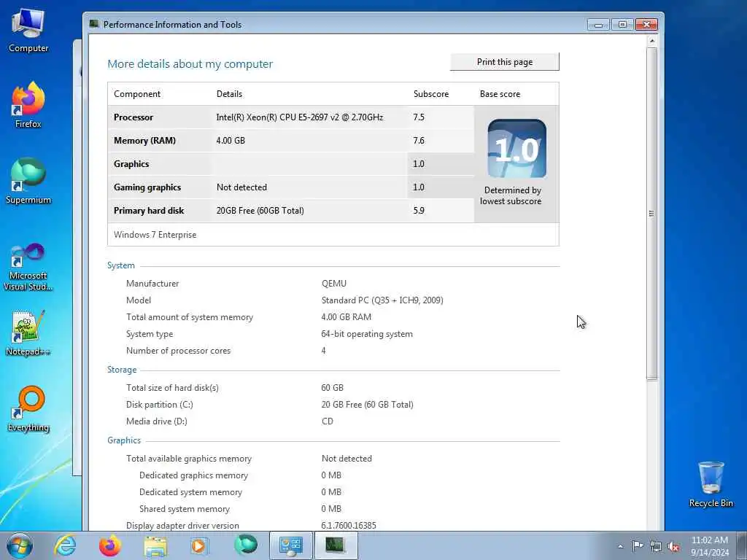Open the Recycle Bin
Viewport: 747px width, 560px height.
[711, 484]
